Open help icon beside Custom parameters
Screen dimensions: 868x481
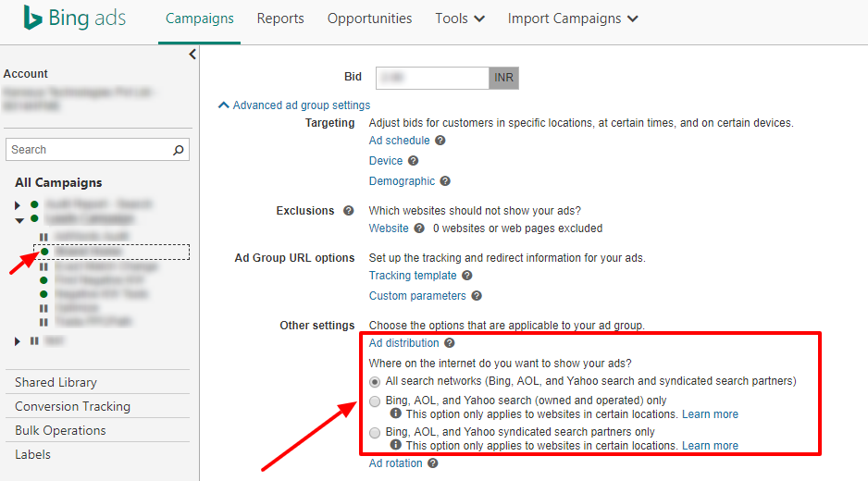click(x=476, y=296)
